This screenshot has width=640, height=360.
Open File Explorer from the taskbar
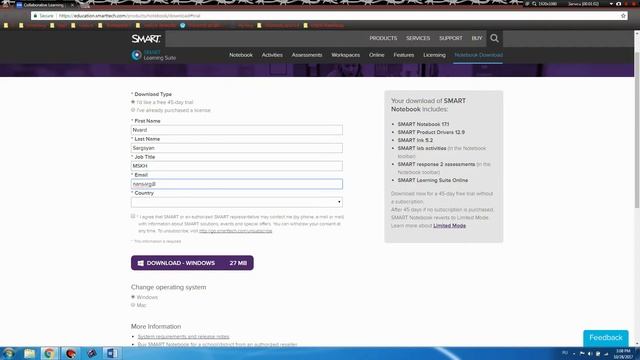[29, 353]
